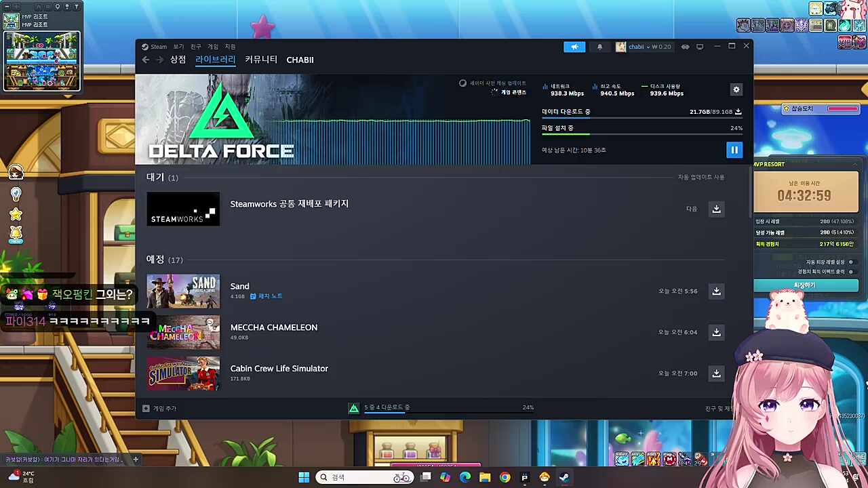The image size is (868, 488).
Task: Go forward with Steam's right arrow
Action: point(159,60)
